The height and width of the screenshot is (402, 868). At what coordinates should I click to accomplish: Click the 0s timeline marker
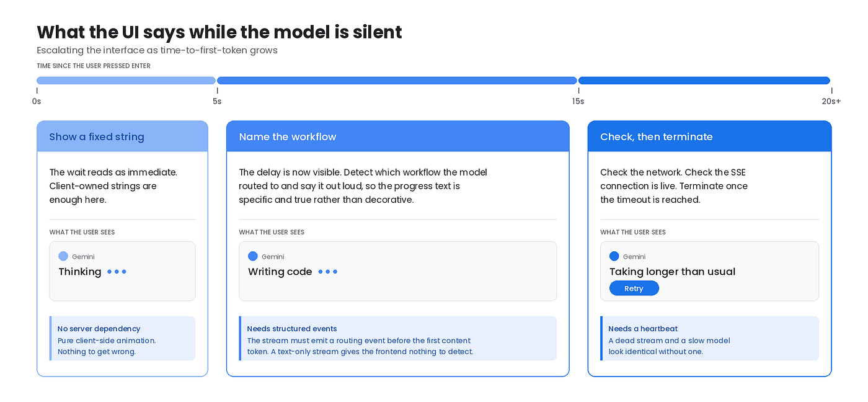pos(37,101)
